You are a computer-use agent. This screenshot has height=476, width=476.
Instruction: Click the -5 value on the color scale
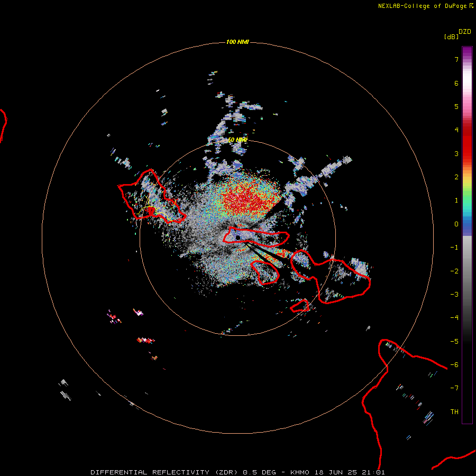click(x=454, y=342)
